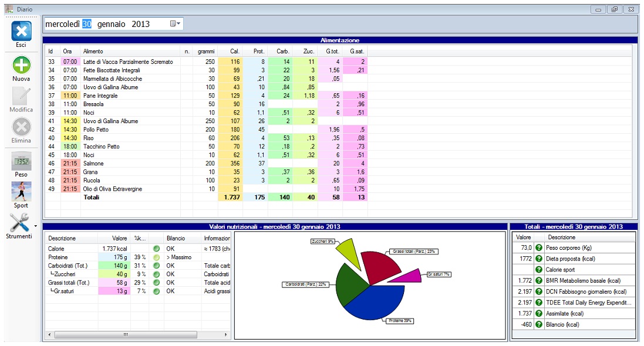Click the scrollbar right arrow in nutritional table

coord(225,335)
